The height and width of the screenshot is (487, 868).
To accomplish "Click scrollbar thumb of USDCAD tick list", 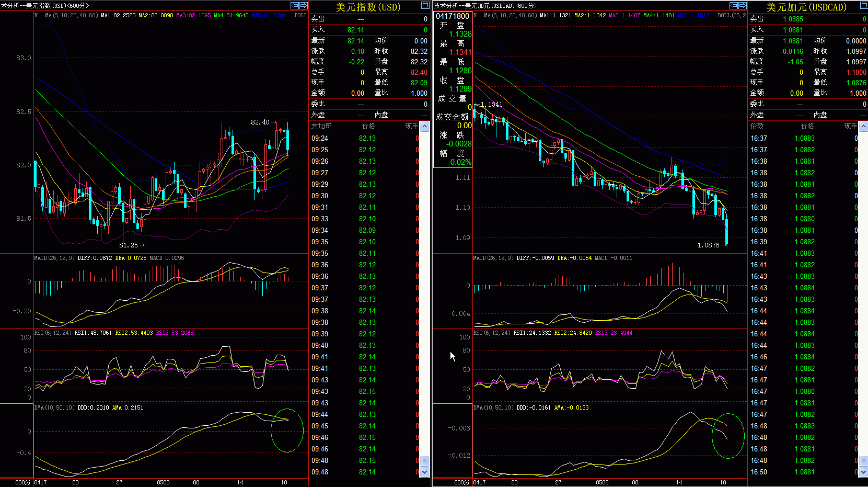I will click(863, 461).
